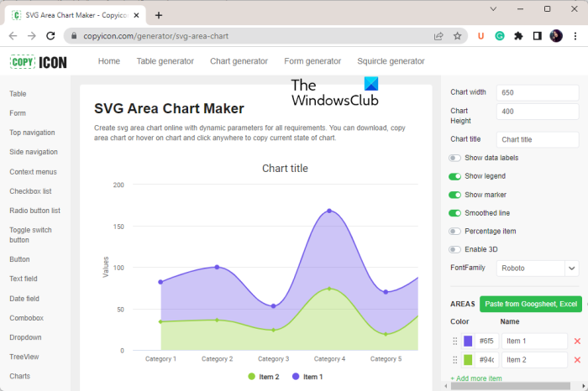
Task: Open Form generator menu item
Action: point(312,61)
